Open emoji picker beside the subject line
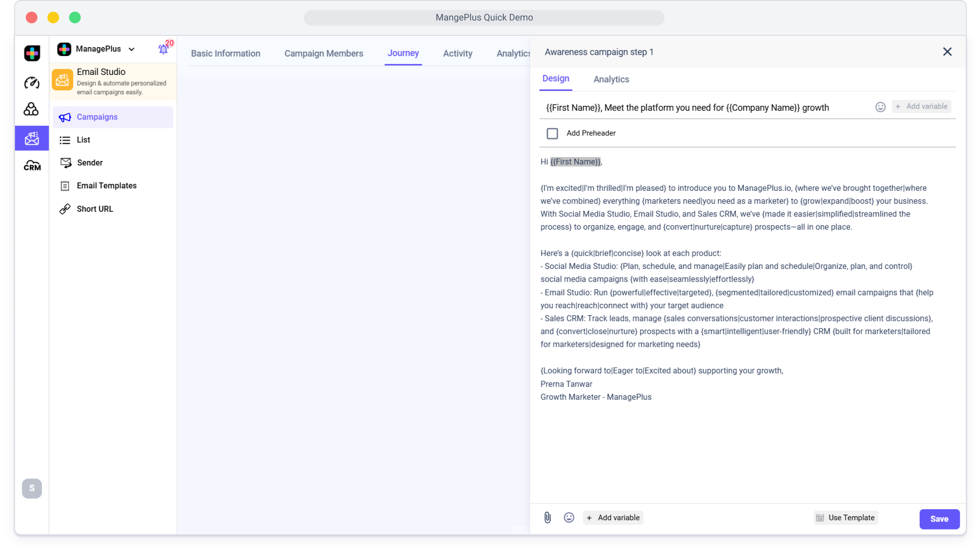The width and height of the screenshot is (980, 552). [x=880, y=107]
